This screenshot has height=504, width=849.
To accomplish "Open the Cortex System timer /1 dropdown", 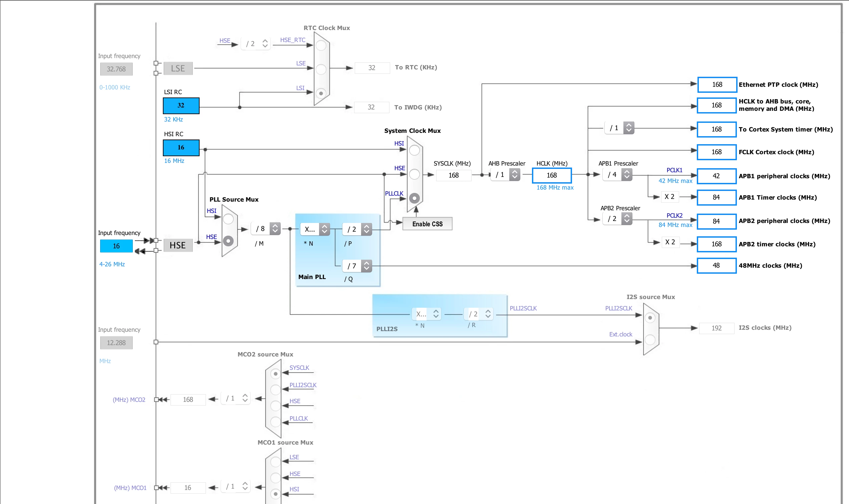I will [x=619, y=128].
